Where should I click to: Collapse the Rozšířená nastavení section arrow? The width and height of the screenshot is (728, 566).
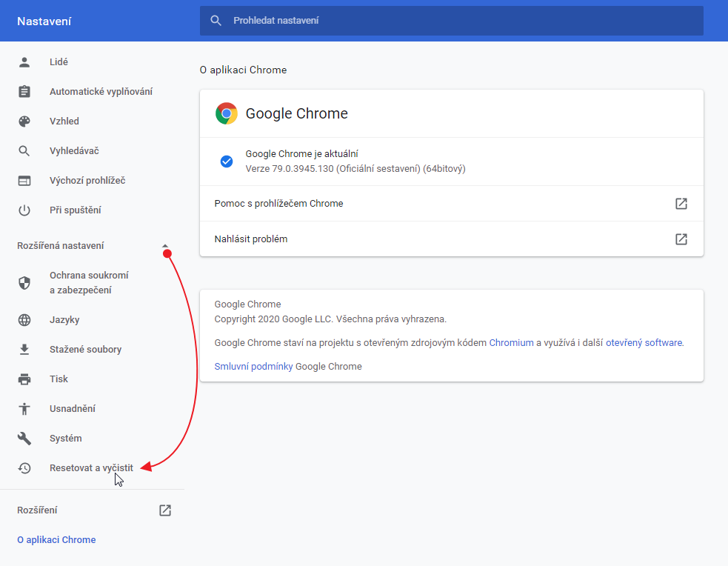click(165, 246)
